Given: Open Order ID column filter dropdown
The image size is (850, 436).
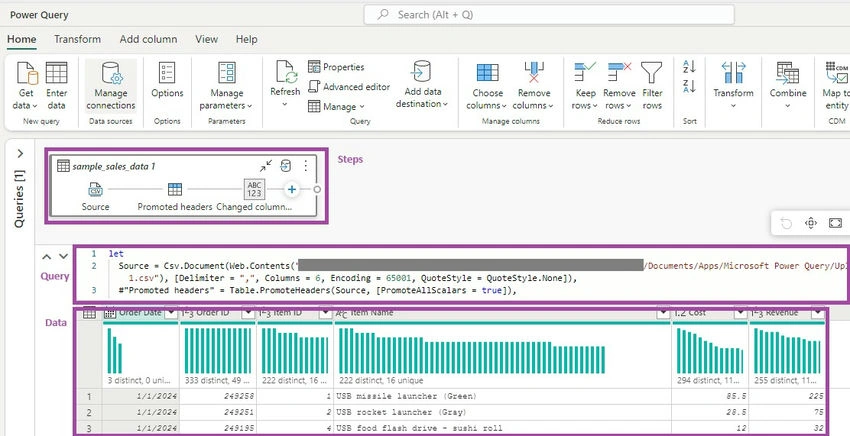Looking at the screenshot, I should (x=248, y=312).
